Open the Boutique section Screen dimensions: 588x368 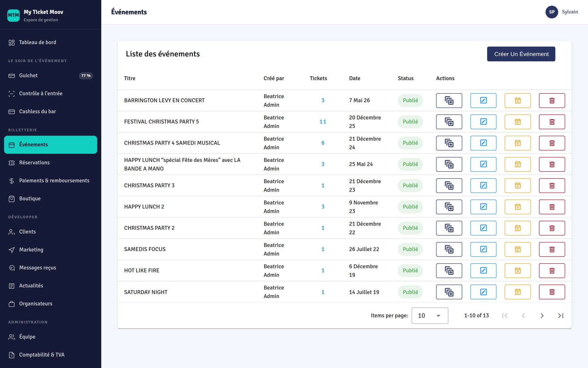tap(51, 199)
